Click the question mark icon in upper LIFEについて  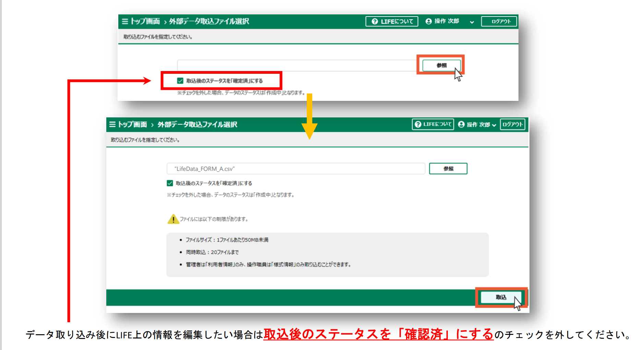[374, 21]
